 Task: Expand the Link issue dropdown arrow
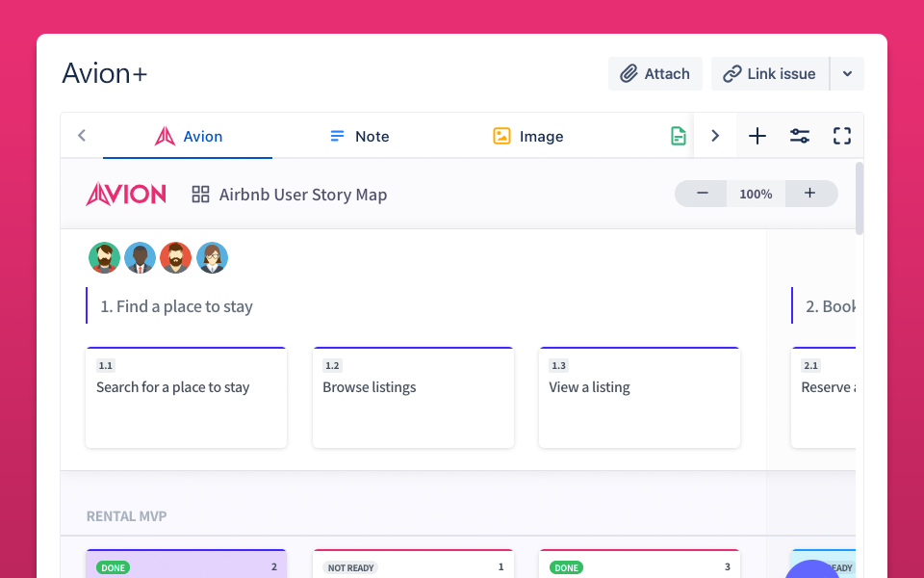tap(847, 74)
